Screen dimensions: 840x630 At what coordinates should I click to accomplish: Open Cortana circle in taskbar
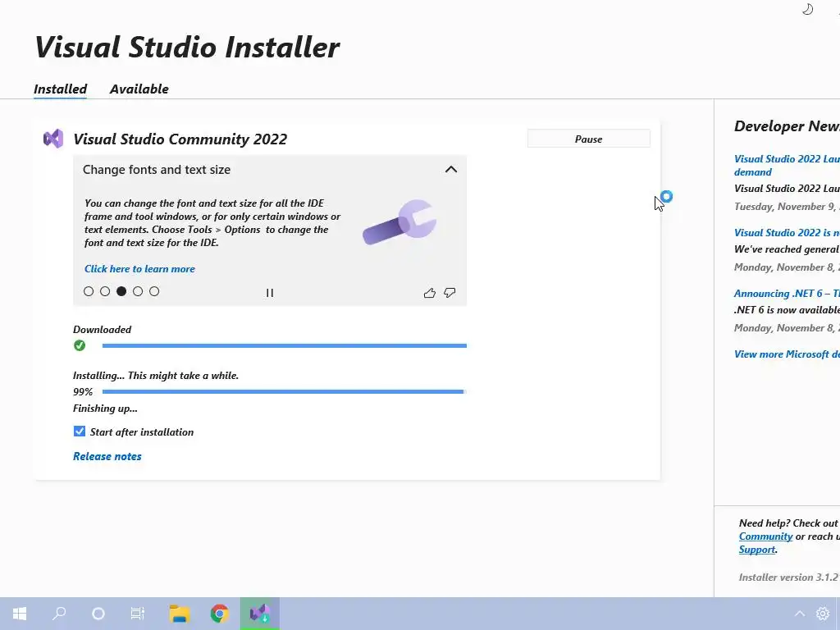(98, 614)
